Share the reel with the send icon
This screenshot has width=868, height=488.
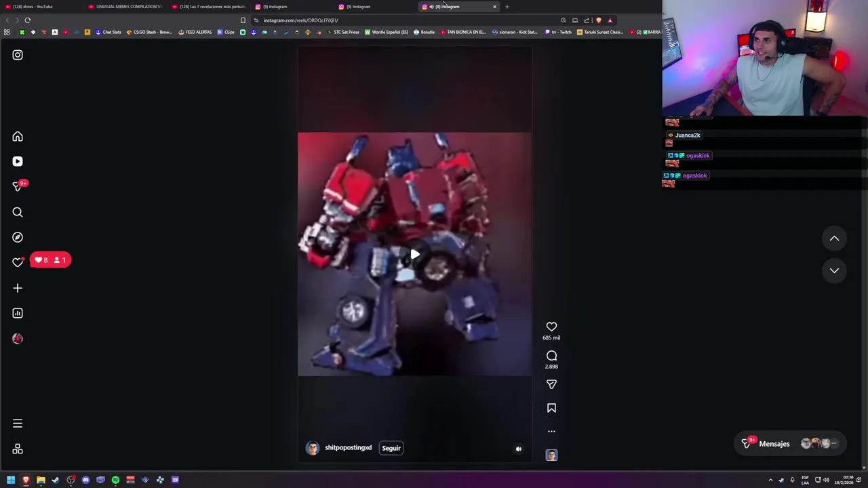(x=551, y=384)
